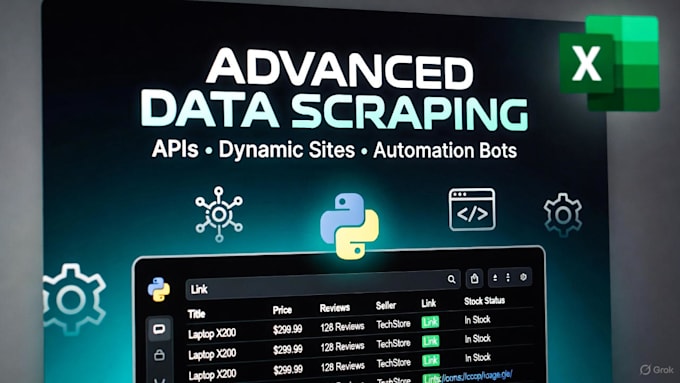Click the share/export icon button
Viewport: 680px width, 383px height.
[474, 278]
